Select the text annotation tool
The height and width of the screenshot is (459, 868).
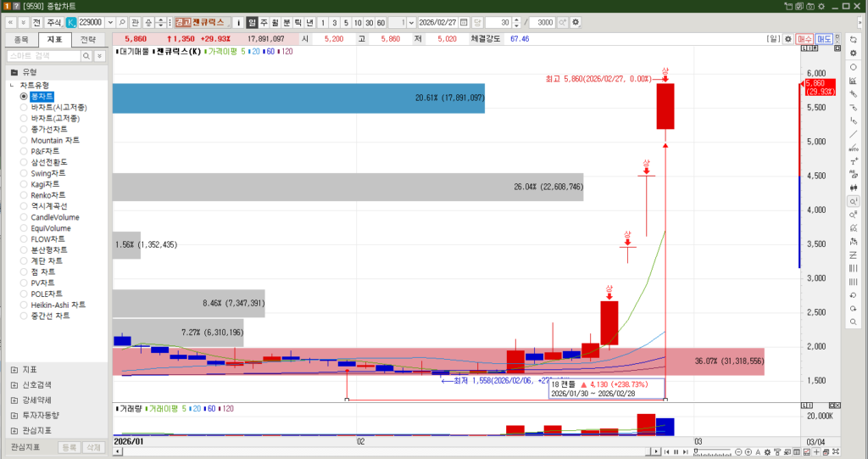click(853, 161)
